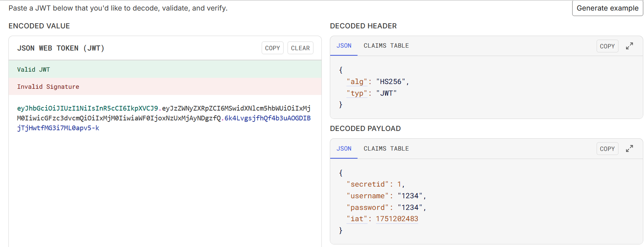Click the "HS256" header value
Viewport: 644px width, 247px height.
390,81
